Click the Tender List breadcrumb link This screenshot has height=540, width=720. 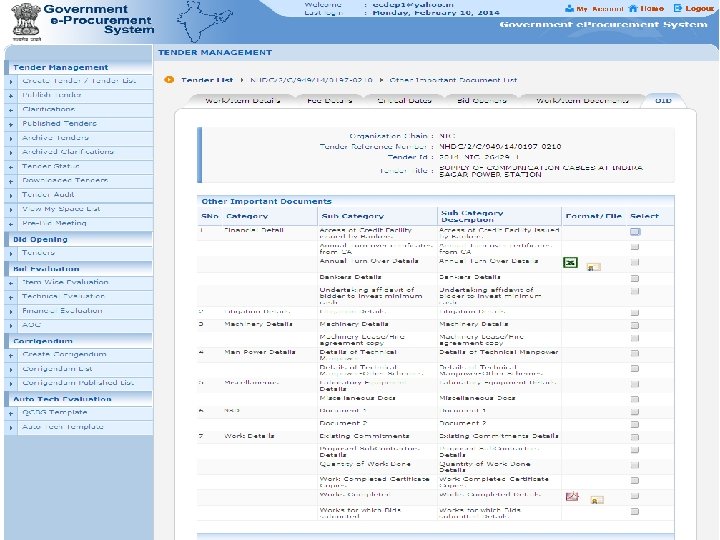coord(207,80)
